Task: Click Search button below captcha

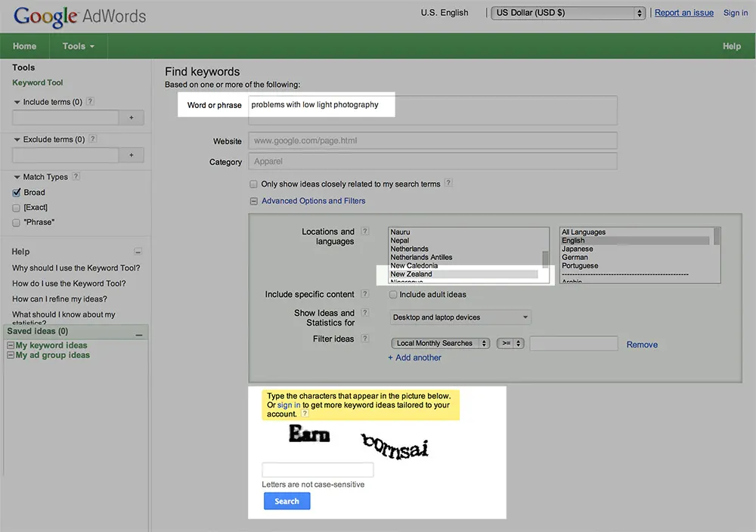Action: click(x=287, y=501)
